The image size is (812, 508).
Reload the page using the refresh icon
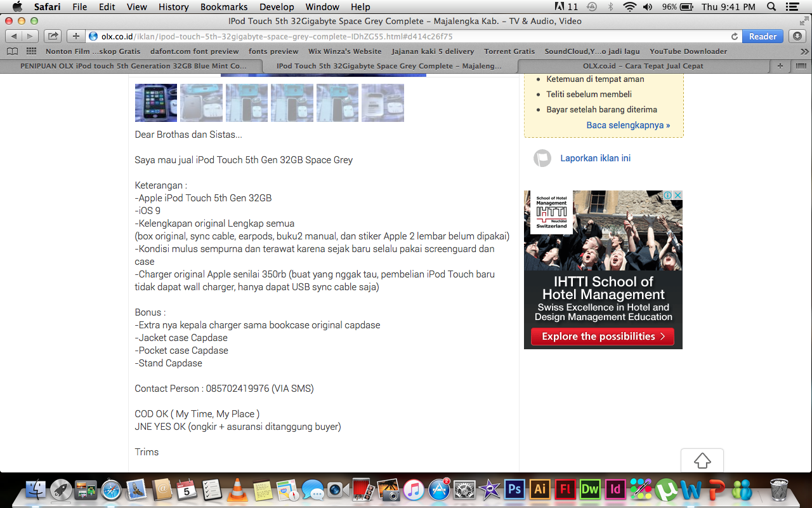[735, 36]
